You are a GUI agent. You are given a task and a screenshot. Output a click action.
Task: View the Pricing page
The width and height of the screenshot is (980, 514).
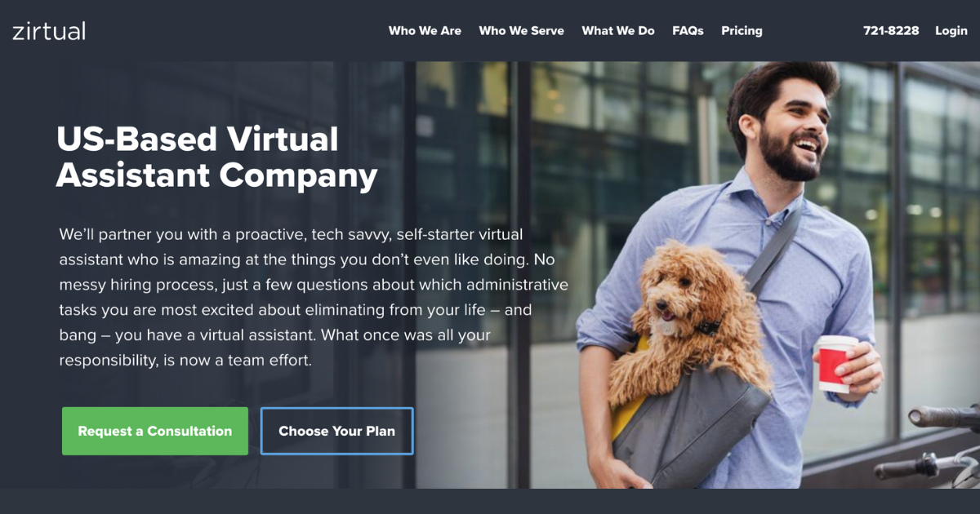(742, 31)
